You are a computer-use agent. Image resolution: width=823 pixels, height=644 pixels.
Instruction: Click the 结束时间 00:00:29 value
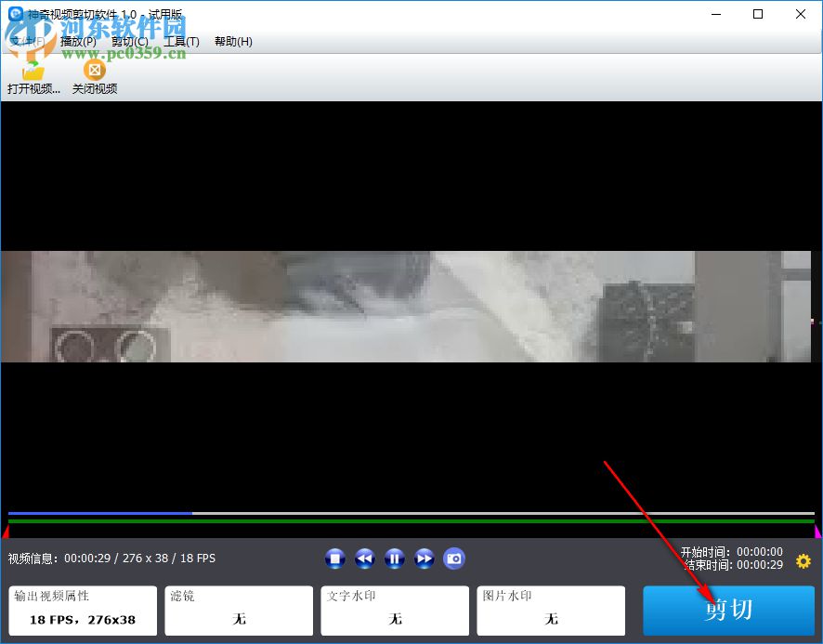tap(760, 565)
